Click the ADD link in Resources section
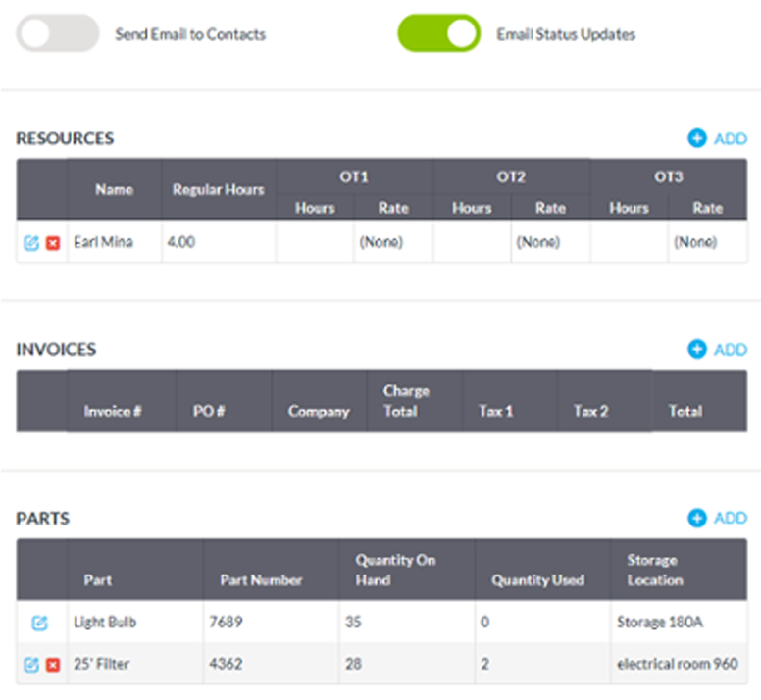This screenshot has height=700, width=761. tap(731, 138)
